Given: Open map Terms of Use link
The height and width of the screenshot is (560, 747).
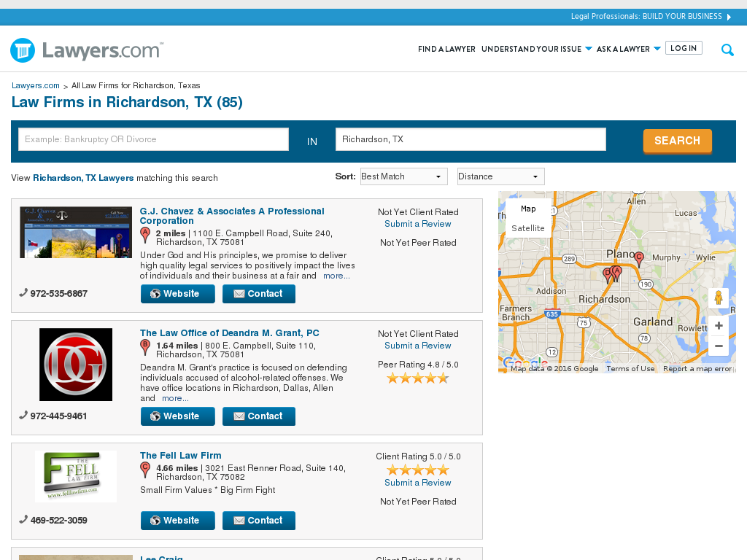Looking at the screenshot, I should click(630, 368).
